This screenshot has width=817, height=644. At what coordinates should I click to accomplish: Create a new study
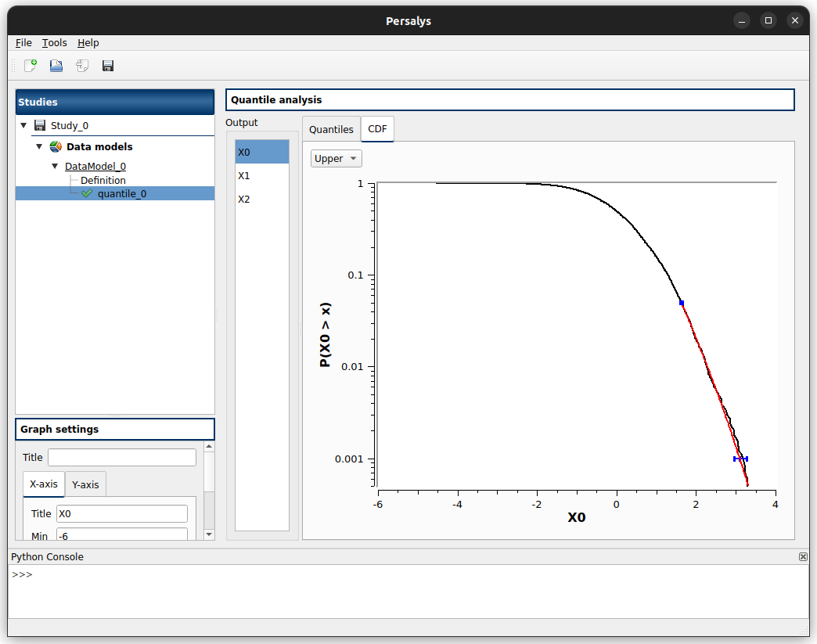(30, 66)
